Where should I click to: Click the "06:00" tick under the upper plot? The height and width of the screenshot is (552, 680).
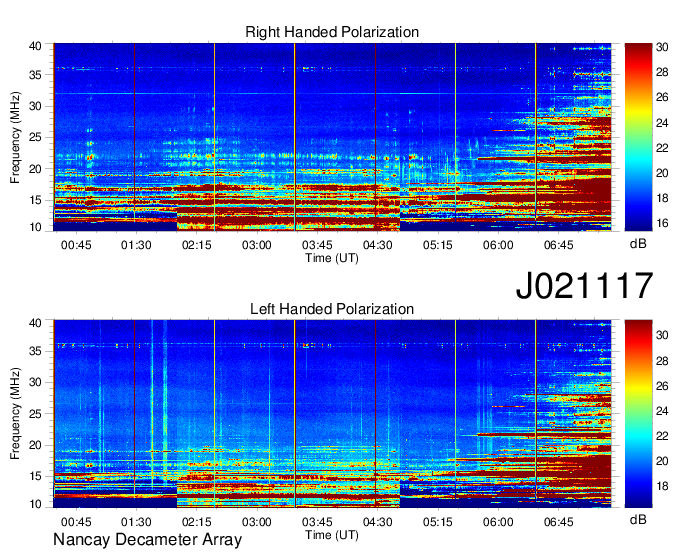point(498,245)
